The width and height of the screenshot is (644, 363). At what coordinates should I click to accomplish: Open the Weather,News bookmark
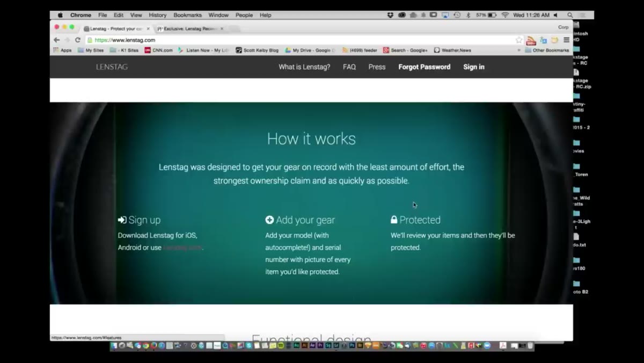452,50
